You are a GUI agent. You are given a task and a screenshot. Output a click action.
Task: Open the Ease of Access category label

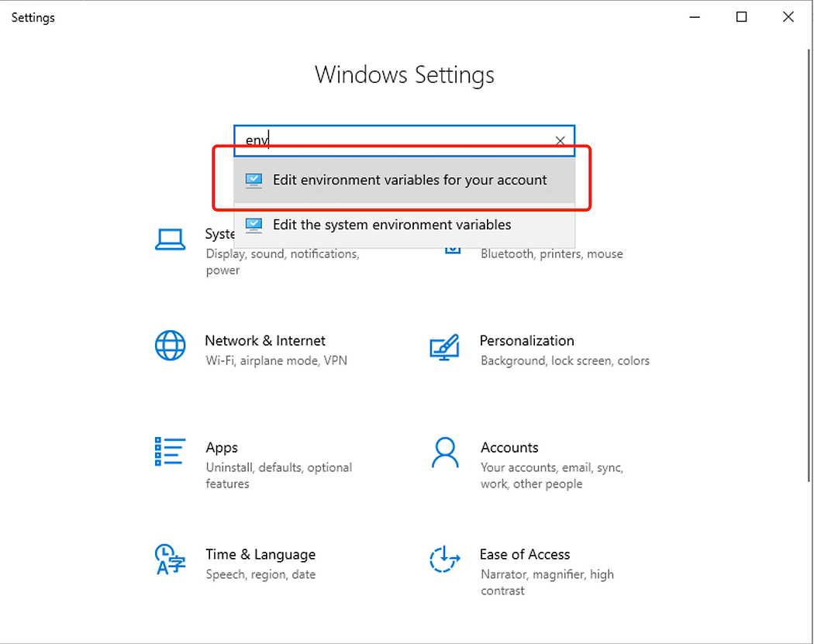525,554
